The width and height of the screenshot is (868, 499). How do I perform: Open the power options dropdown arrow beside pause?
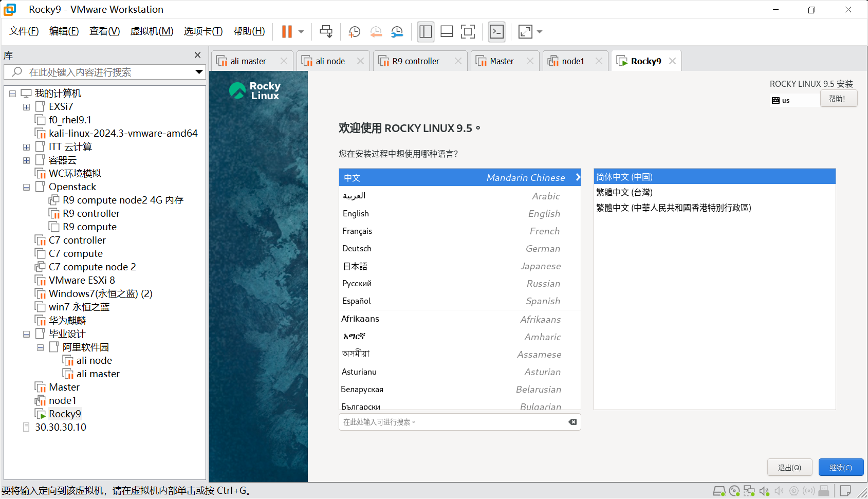pyautogui.click(x=301, y=32)
